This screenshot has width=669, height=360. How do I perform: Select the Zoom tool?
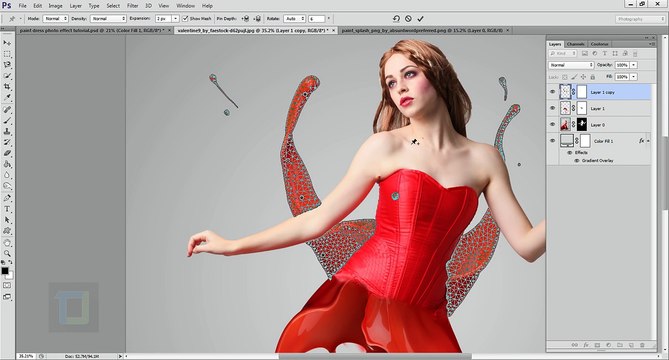click(x=7, y=254)
